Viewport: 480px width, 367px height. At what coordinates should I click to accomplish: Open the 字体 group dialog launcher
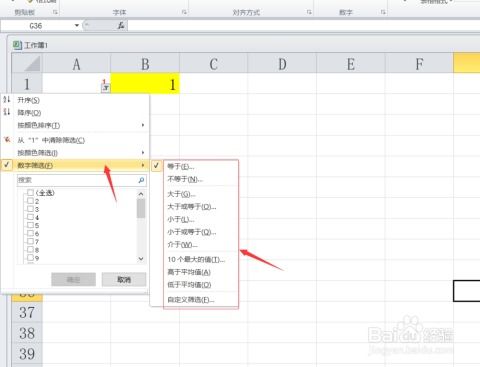184,12
